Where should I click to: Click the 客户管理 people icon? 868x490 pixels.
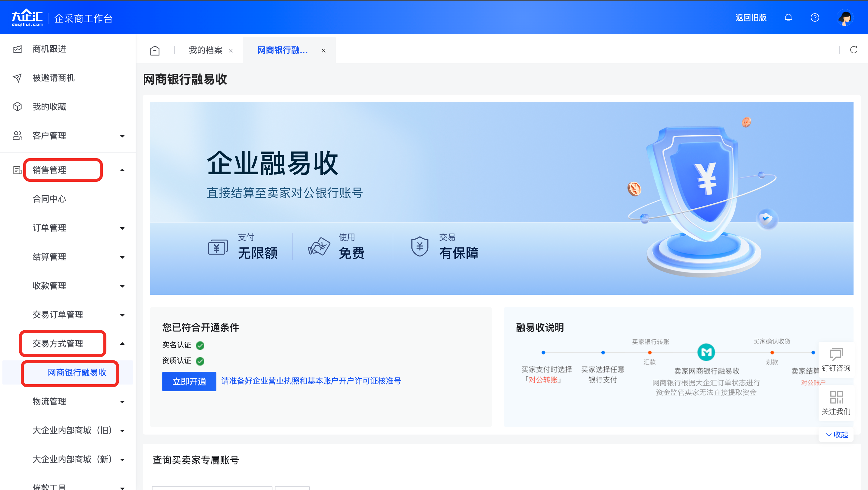17,136
